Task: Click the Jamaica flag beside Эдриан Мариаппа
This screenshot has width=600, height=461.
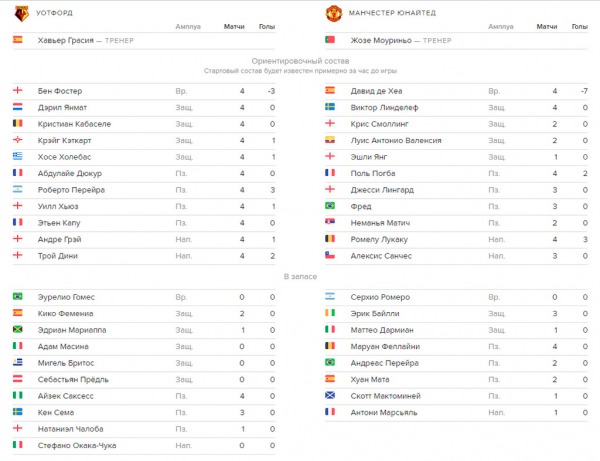Action: point(18,329)
